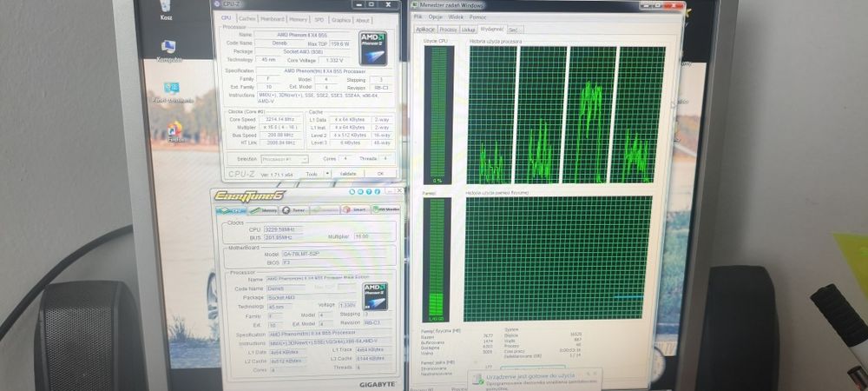Click the BUS clock field in EasyTune6
Screen dimensions: 868x391
(283, 237)
